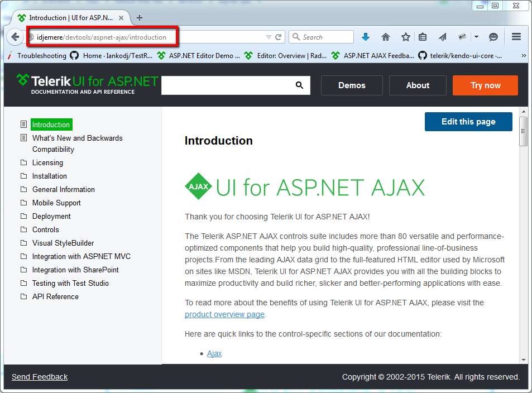Screen dimensions: 532x393
Task: Open a new browser tab with plus
Action: 140,18
